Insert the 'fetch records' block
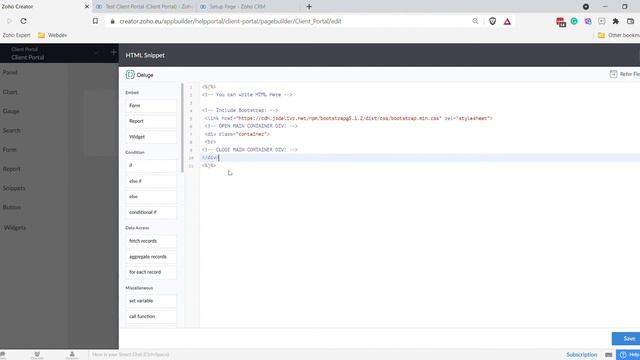 151,241
